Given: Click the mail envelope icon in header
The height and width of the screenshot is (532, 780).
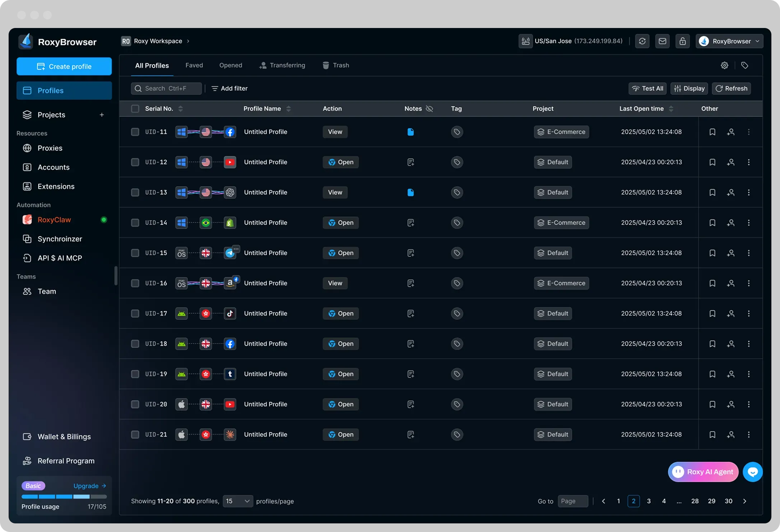Looking at the screenshot, I should point(662,41).
